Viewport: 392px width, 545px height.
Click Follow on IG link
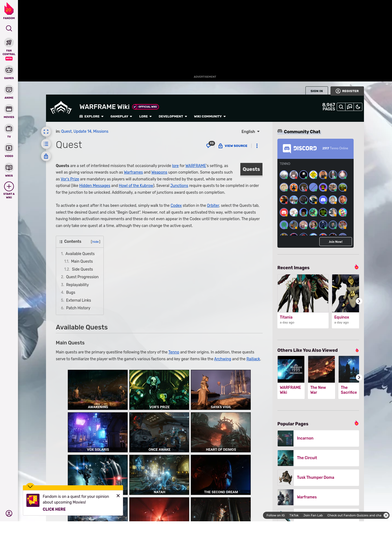(275, 515)
